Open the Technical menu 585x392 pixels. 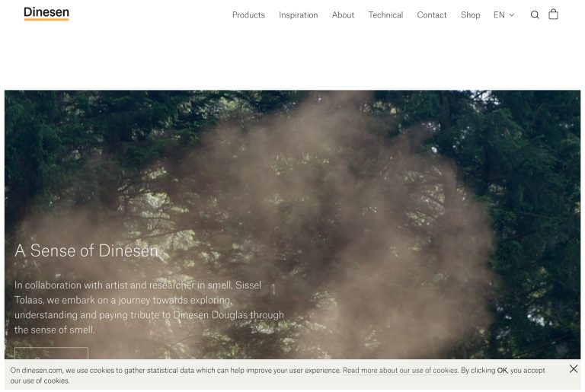click(x=385, y=15)
